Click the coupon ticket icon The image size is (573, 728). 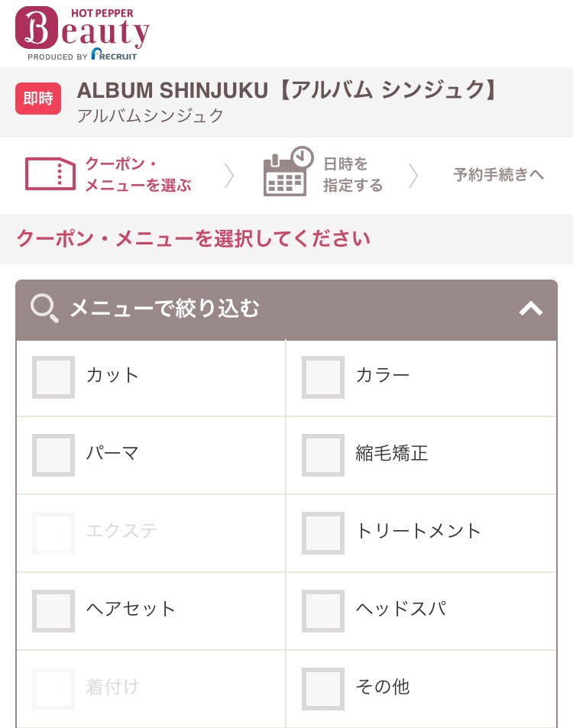tap(50, 174)
